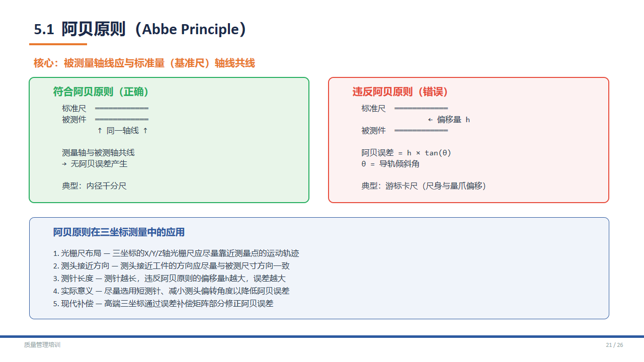The height and width of the screenshot is (362, 644).
Task: Select the green heading "符合阿贝原则（正确）"
Action: (101, 92)
